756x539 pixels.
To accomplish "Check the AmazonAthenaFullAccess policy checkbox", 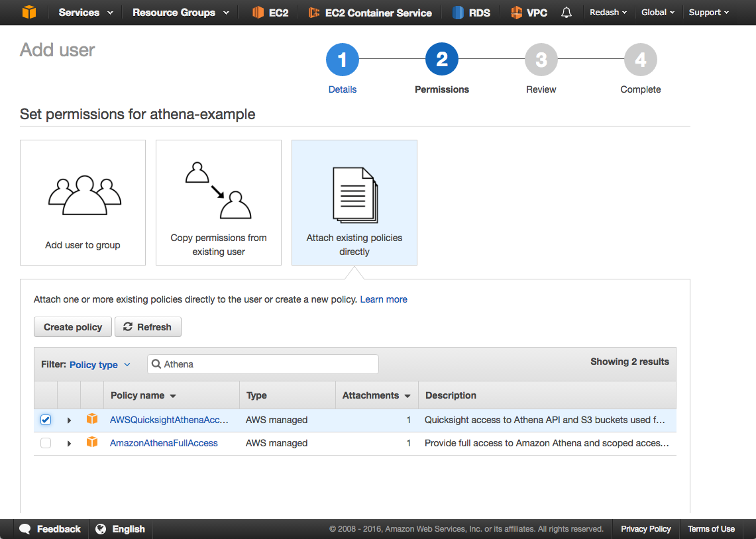I will pos(46,443).
